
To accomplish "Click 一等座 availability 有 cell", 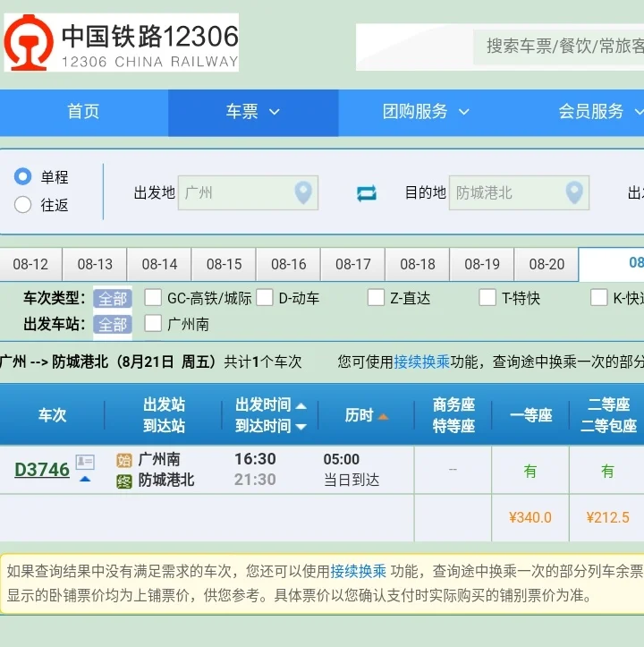I will pyautogui.click(x=530, y=471).
